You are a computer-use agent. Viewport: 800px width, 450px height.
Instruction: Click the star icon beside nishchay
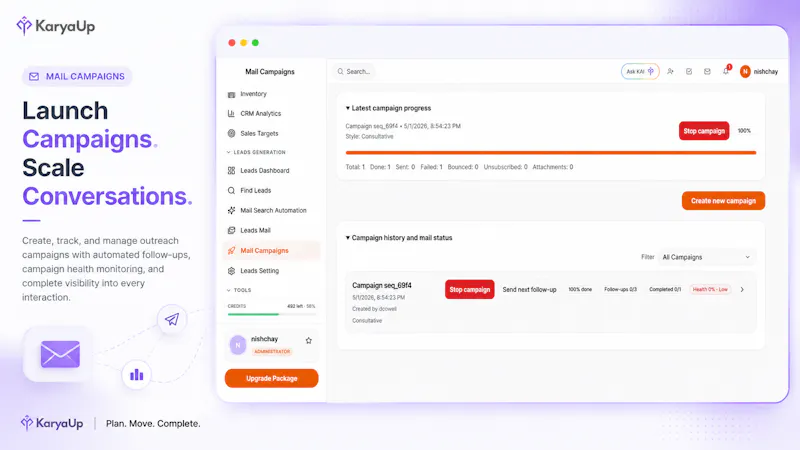(309, 340)
